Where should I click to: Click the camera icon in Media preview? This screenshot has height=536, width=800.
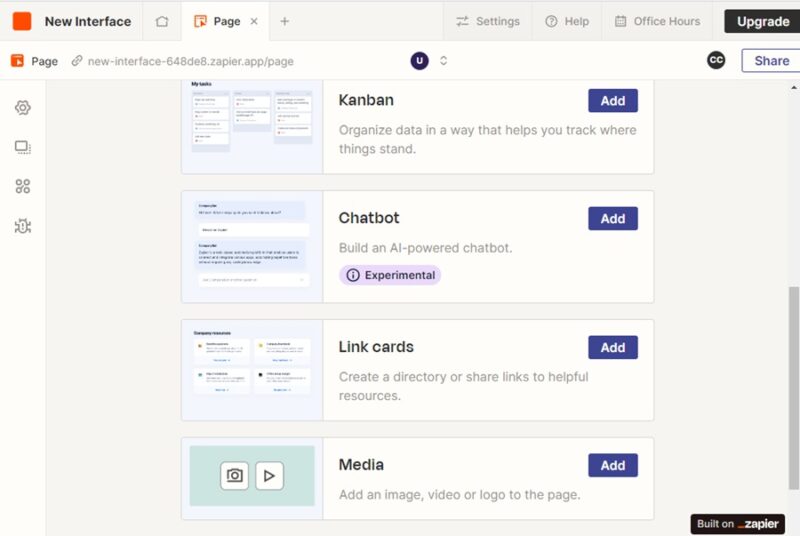(x=234, y=475)
